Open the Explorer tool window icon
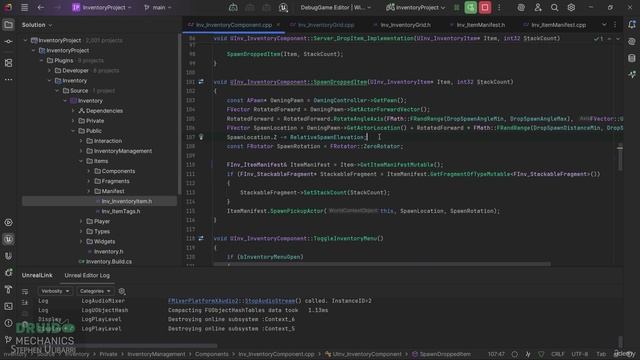This screenshot has width=640, height=360. pos(8,25)
